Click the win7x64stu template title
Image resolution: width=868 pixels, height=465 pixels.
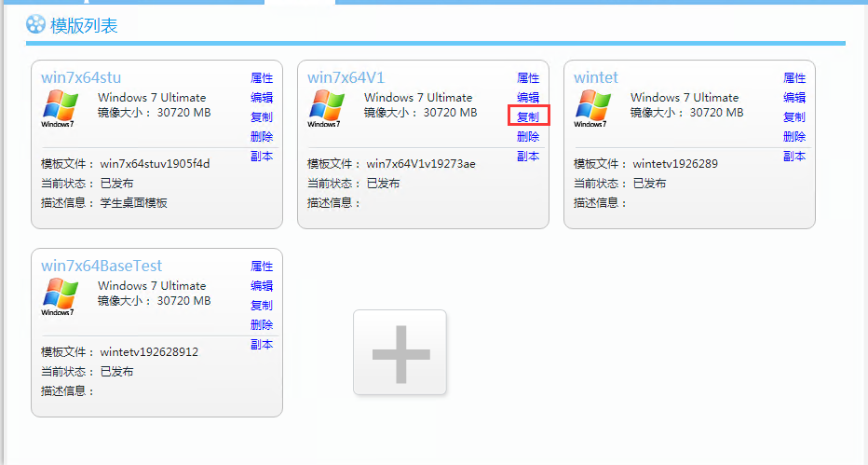[81, 77]
